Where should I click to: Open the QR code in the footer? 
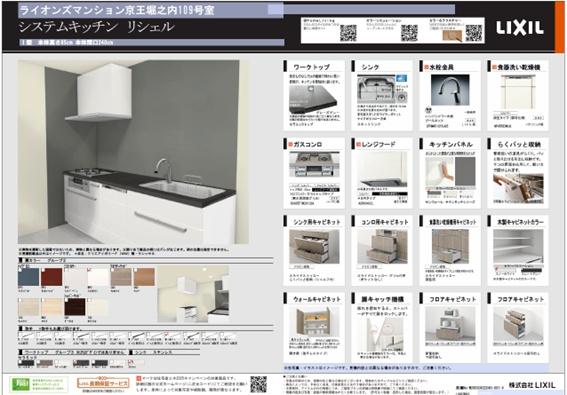coord(259,384)
